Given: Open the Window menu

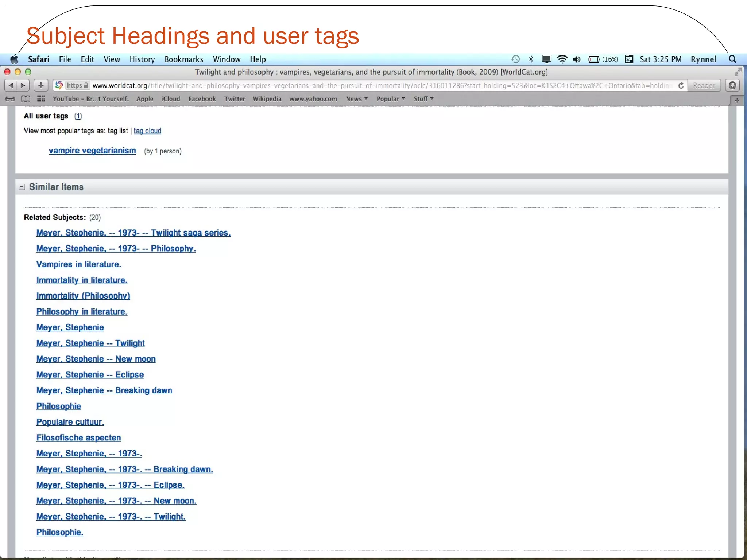Looking at the screenshot, I should click(227, 59).
